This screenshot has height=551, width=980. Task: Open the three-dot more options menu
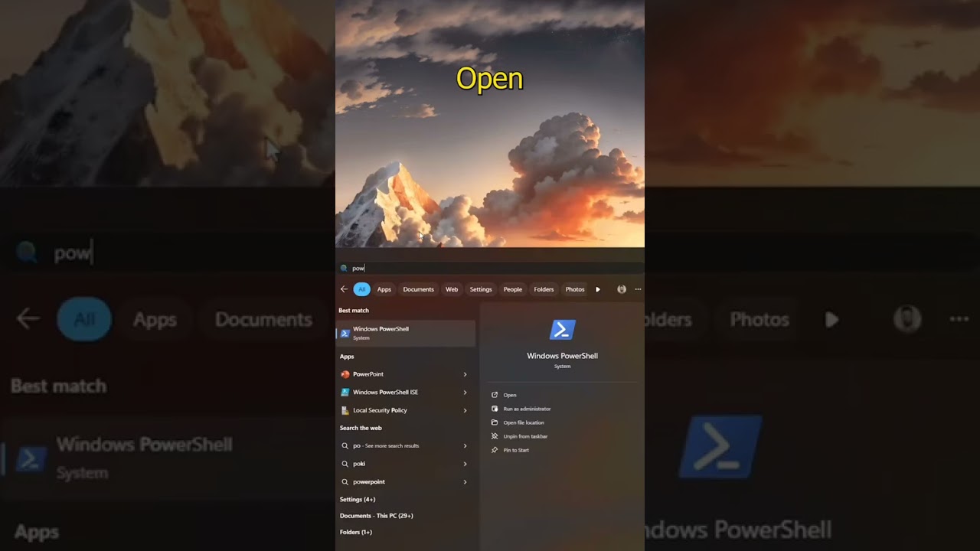[638, 289]
